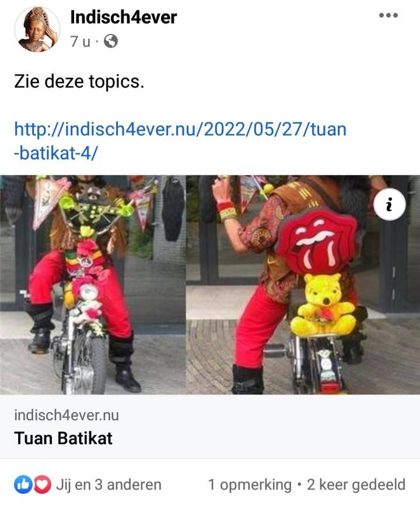Click the link preview card footer area
This screenshot has width=420, height=506.
tap(210, 426)
